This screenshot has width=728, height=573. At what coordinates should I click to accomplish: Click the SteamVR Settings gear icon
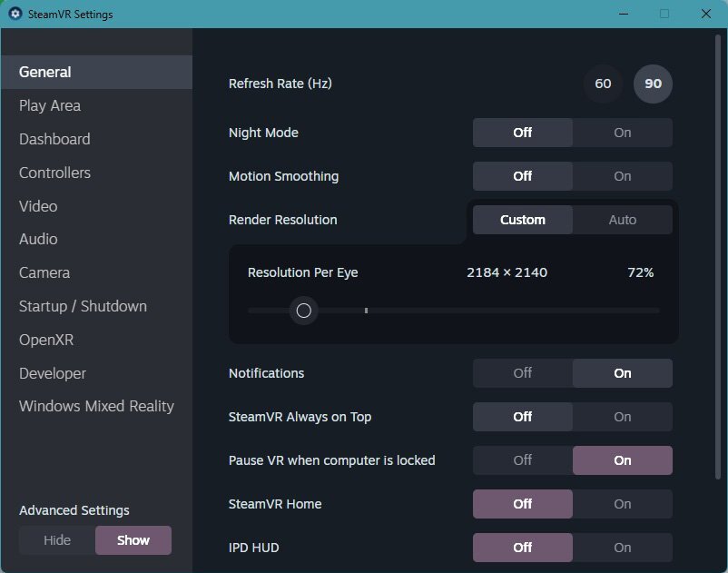click(15, 14)
